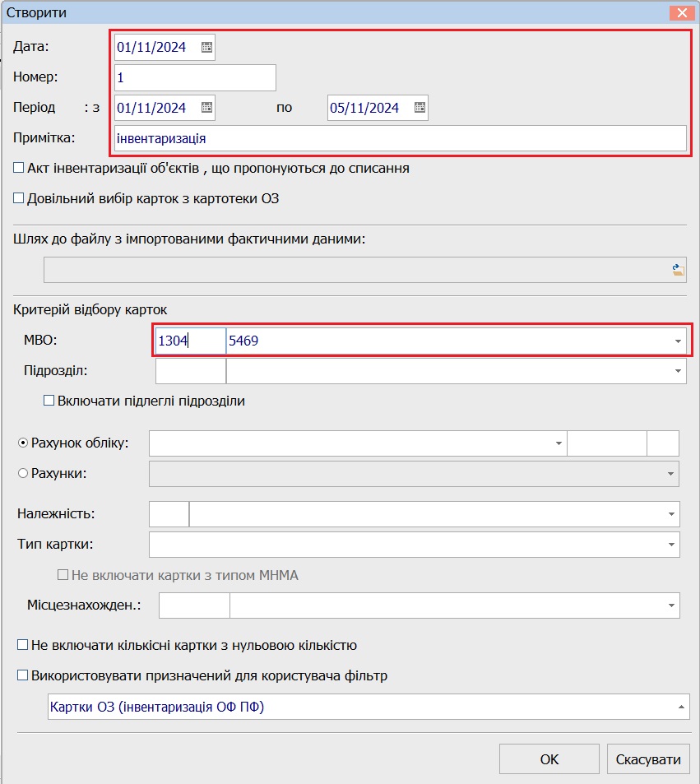700x784 pixels.
Task: Check Довільний вибір карток з картотеки ОЗ
Action: tap(18, 198)
